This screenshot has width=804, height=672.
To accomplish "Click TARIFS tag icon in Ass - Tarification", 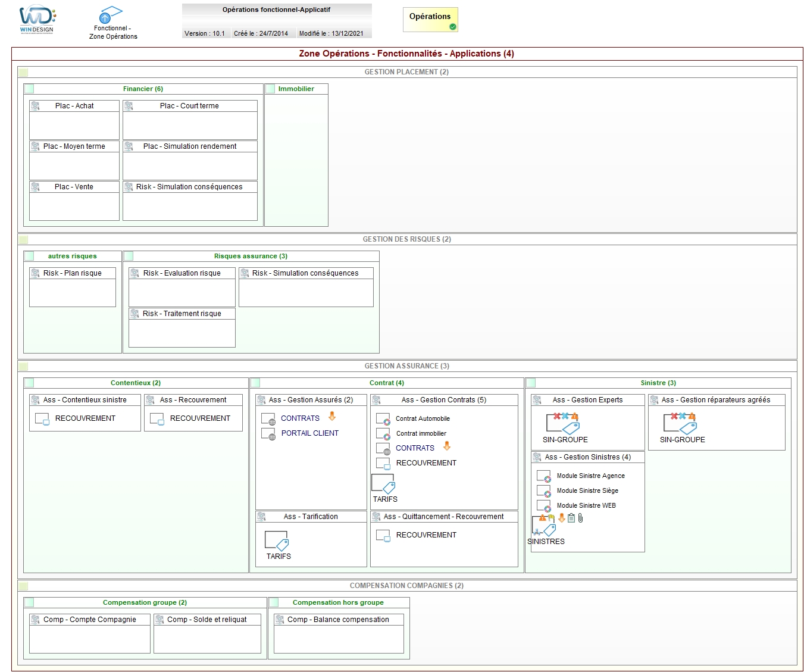I will [x=277, y=541].
